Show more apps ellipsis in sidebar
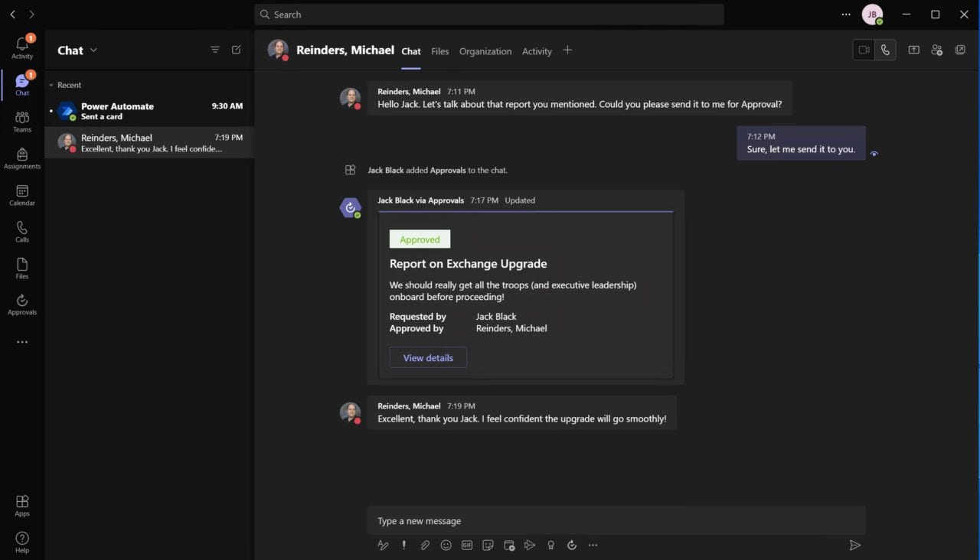 coord(22,342)
